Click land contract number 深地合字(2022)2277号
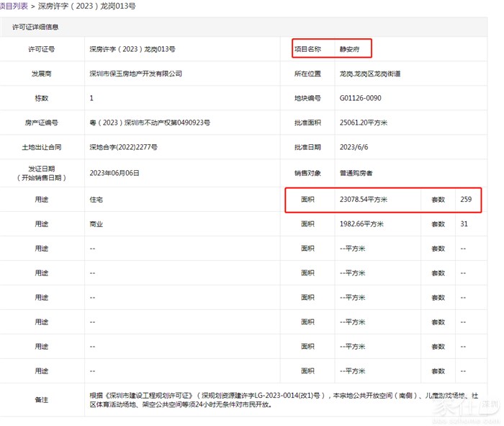Viewport: 504px width, 426px height. pyautogui.click(x=122, y=148)
